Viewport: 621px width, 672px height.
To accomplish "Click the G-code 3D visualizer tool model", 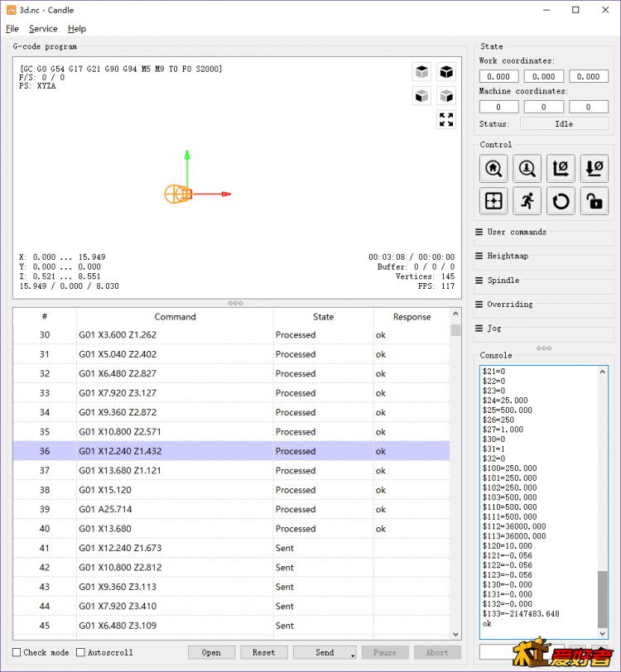I will point(178,194).
